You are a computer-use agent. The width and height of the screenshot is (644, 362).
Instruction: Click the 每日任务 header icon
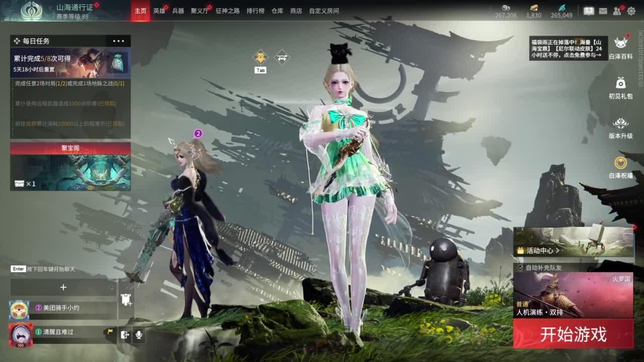pos(17,41)
